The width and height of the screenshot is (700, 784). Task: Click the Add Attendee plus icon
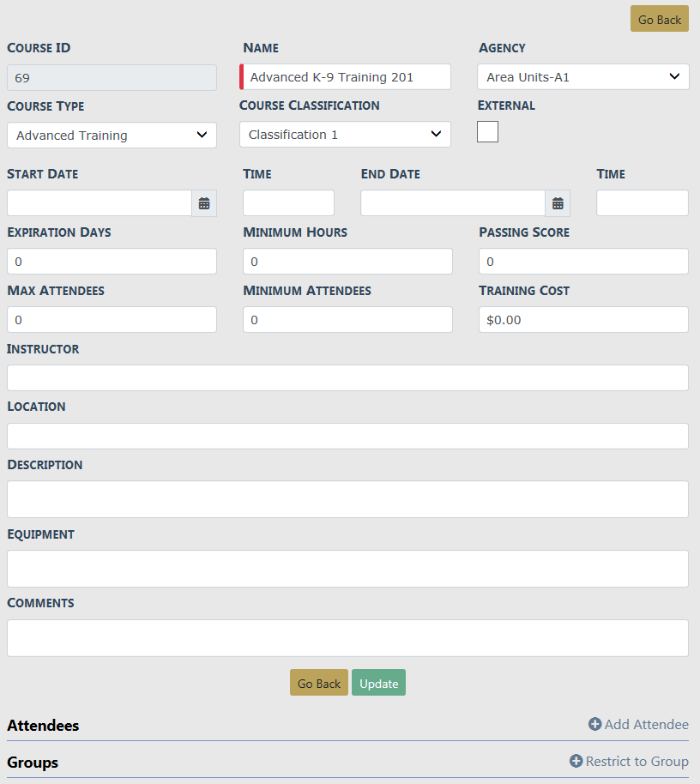click(594, 725)
